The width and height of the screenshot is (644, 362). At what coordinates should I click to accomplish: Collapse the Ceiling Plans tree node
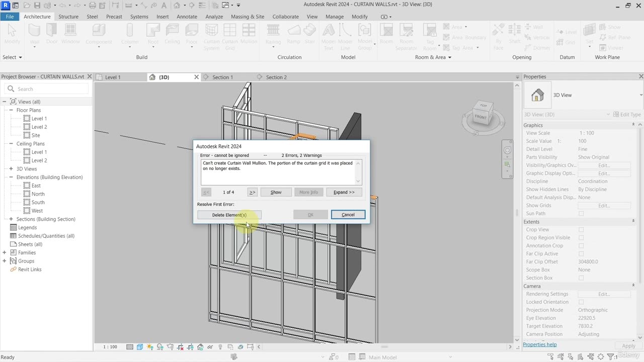click(x=11, y=144)
